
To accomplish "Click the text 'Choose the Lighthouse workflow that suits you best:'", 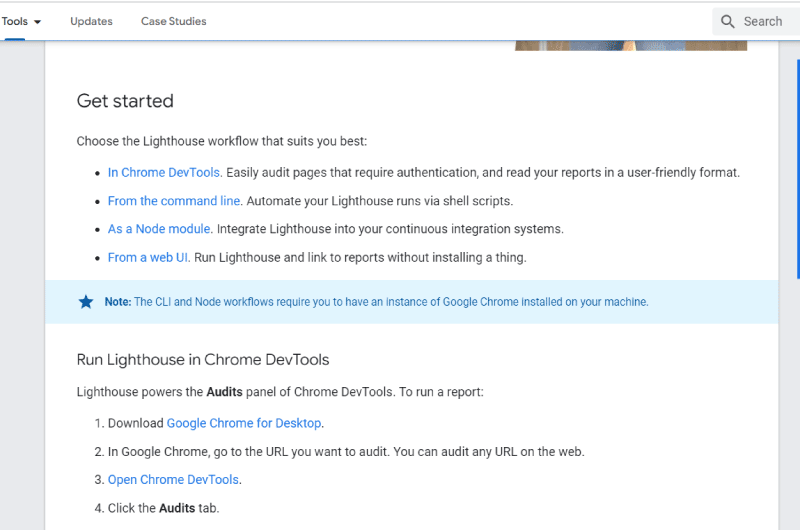I will [x=222, y=141].
